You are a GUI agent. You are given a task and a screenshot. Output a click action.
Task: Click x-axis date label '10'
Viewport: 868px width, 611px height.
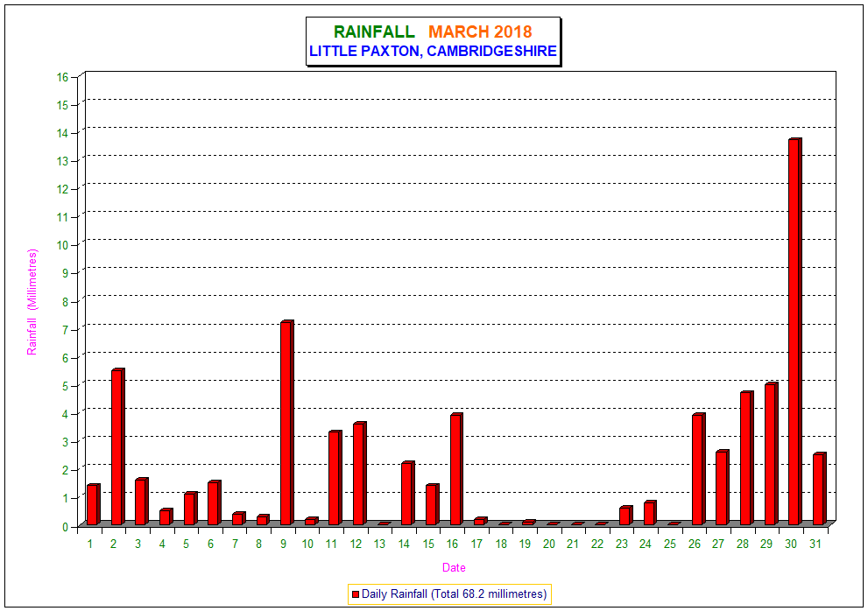(307, 544)
